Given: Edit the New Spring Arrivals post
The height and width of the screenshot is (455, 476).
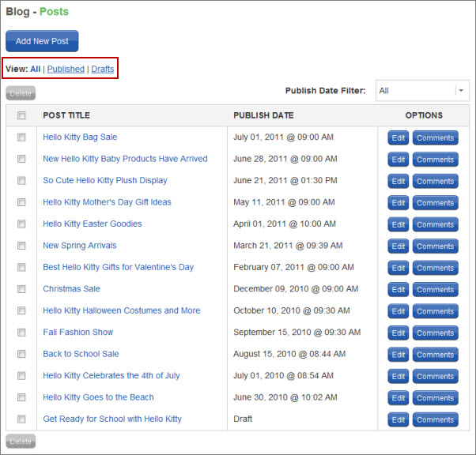Looking at the screenshot, I should click(399, 246).
